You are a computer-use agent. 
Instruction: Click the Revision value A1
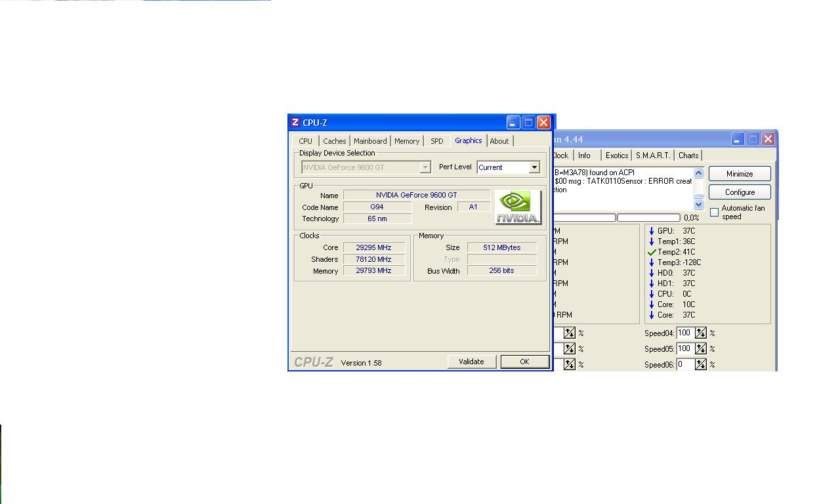click(473, 207)
